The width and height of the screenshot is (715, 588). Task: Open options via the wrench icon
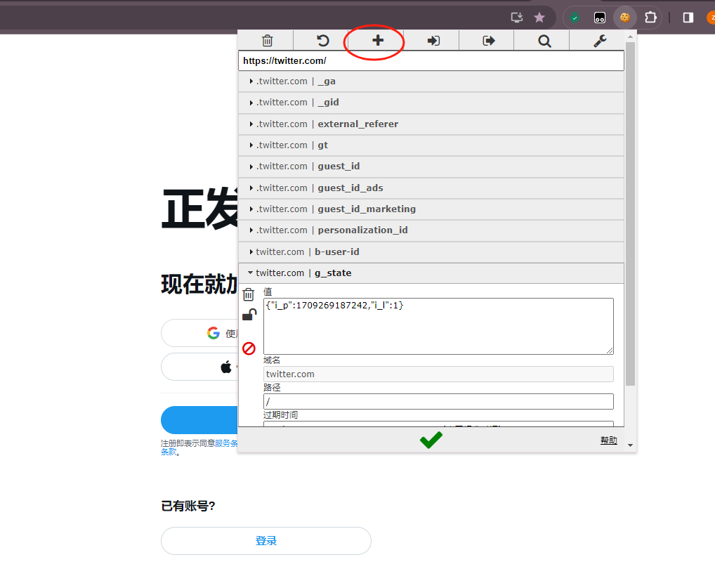pos(600,41)
